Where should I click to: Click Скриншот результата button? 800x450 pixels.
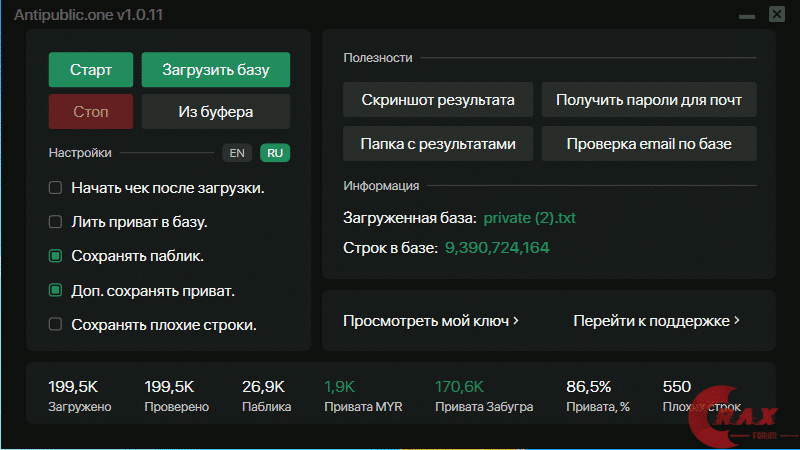438,101
